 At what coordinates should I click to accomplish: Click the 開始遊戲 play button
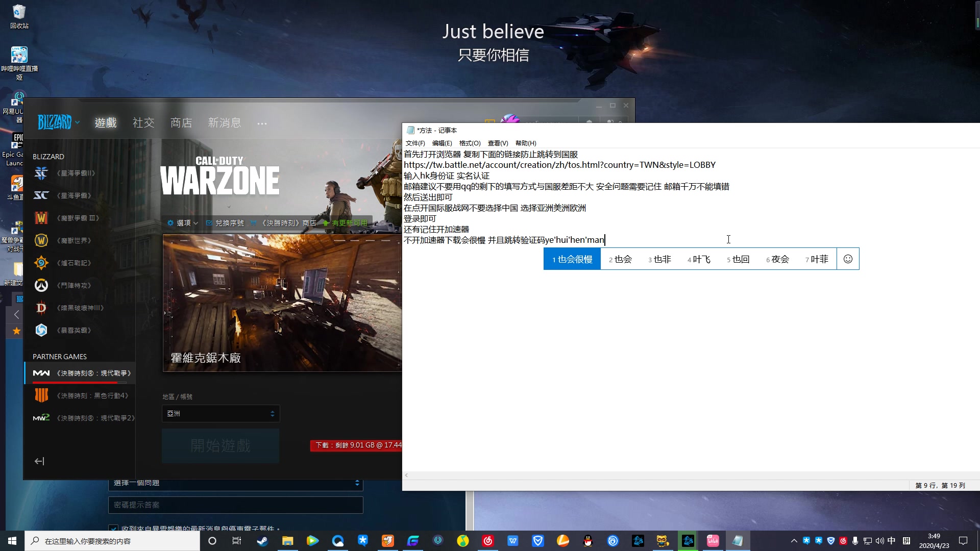coord(220,446)
